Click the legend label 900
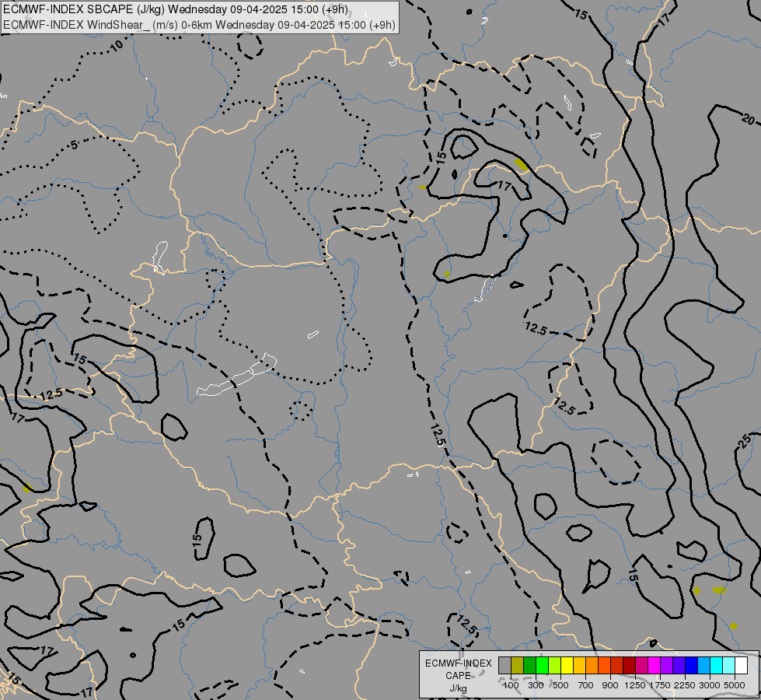 click(x=610, y=685)
